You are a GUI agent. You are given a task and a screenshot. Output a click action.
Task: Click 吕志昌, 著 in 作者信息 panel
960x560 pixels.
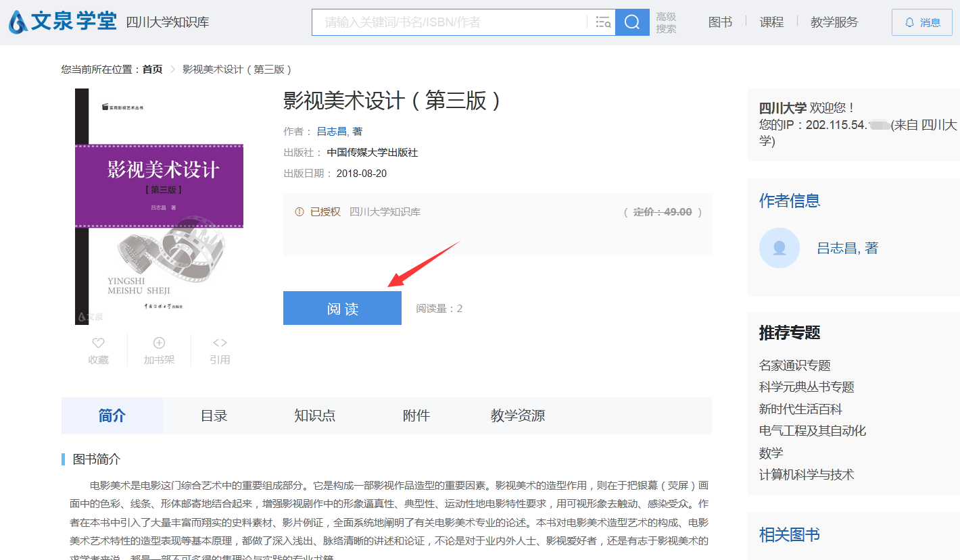click(x=848, y=248)
